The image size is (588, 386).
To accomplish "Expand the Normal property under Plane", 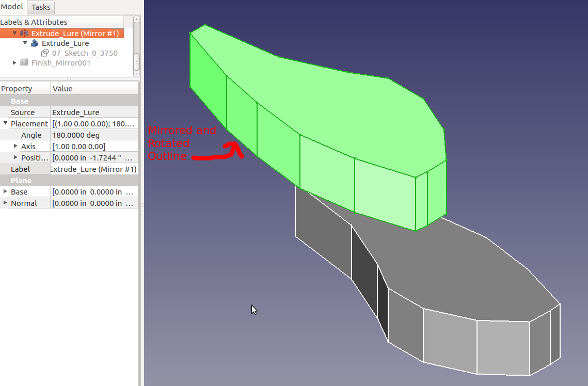I will pos(5,203).
